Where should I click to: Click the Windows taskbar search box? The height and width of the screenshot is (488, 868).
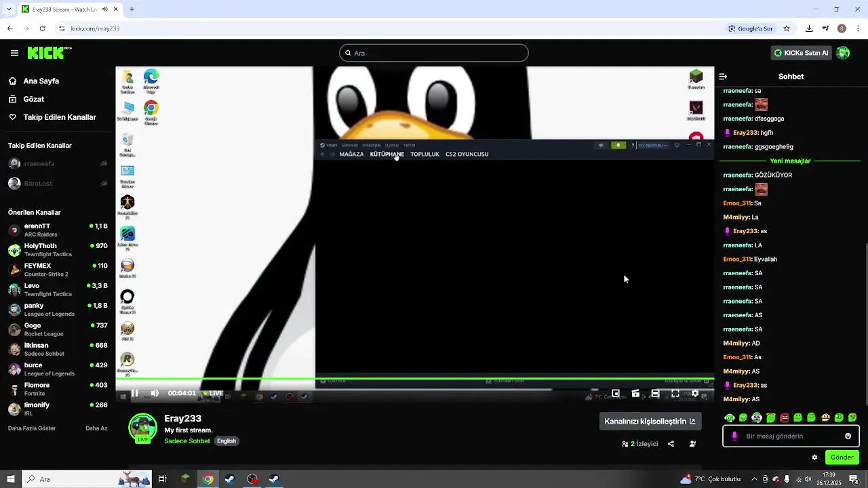click(x=88, y=479)
